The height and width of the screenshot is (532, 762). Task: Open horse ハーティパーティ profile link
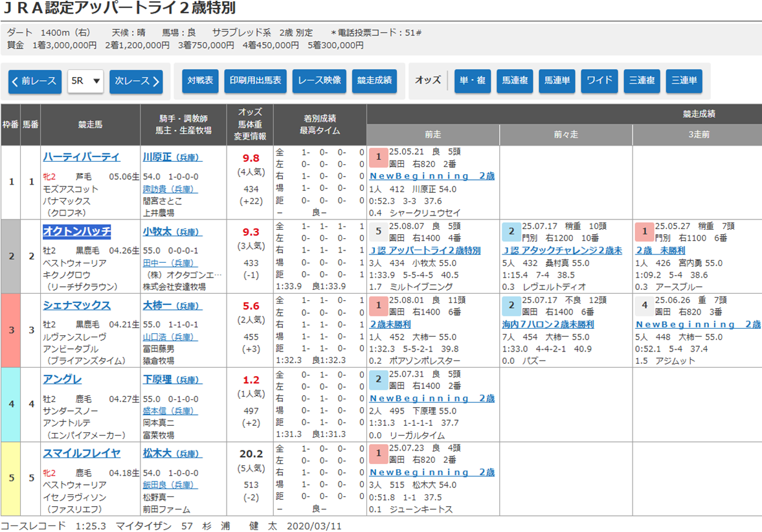(82, 157)
